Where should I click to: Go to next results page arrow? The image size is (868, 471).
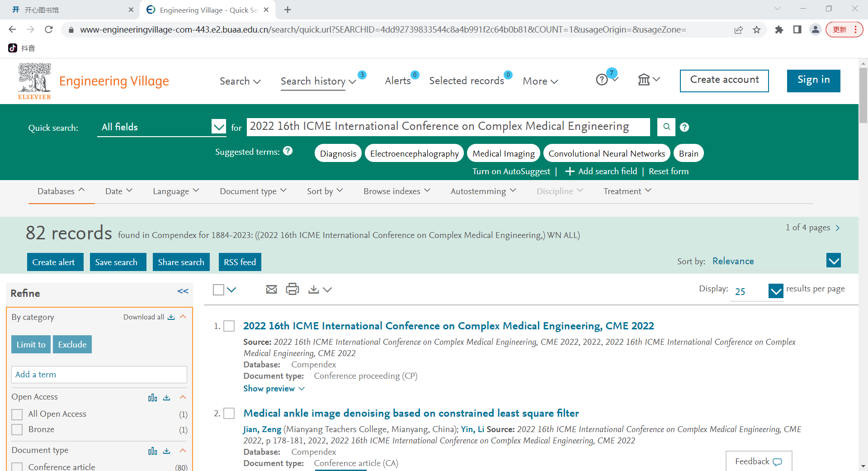838,228
